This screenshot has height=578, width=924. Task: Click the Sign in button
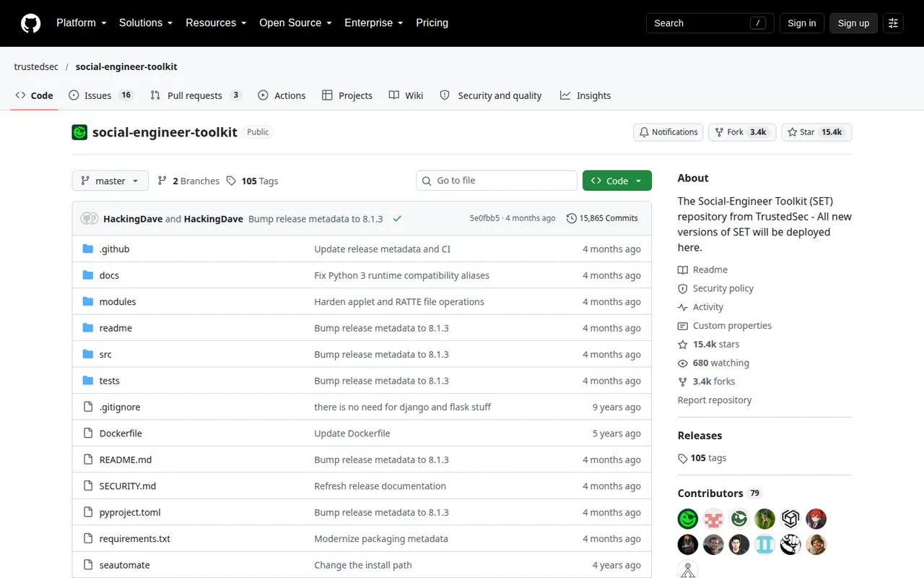[801, 23]
